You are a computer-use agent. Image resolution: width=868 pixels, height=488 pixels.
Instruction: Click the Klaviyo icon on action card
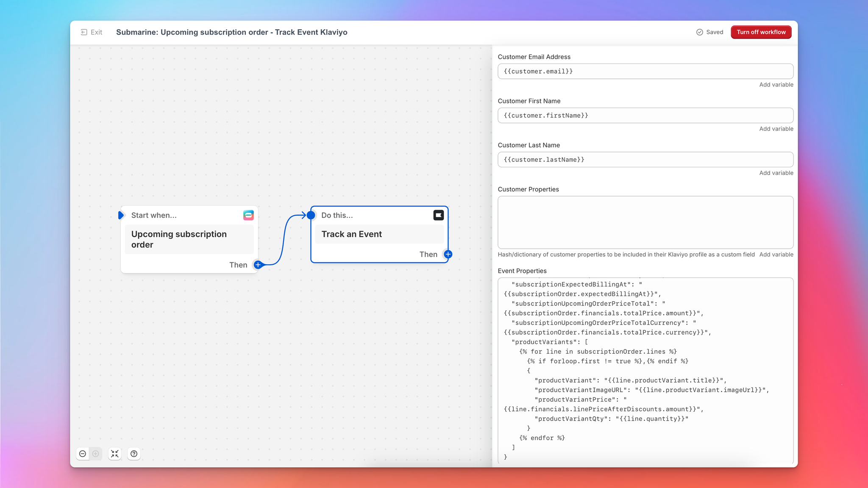pos(438,215)
